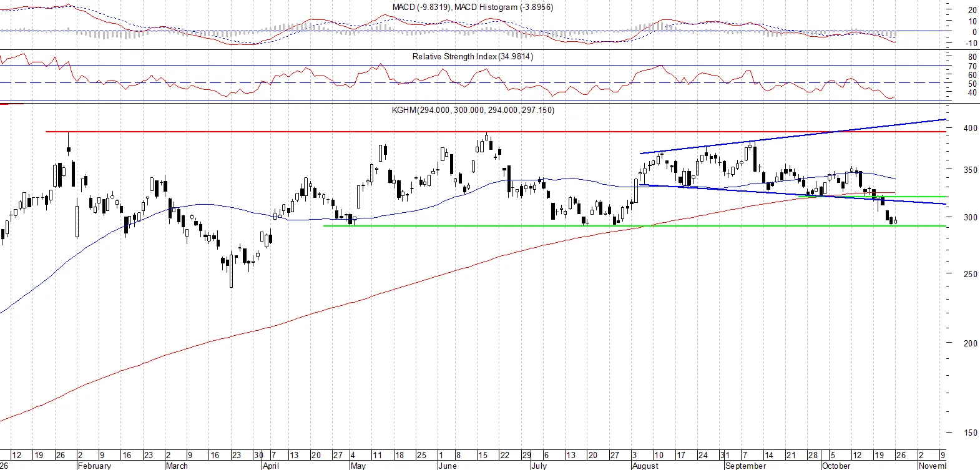Click the 300 price axis label
This screenshot has height=470, width=980.
(x=971, y=217)
